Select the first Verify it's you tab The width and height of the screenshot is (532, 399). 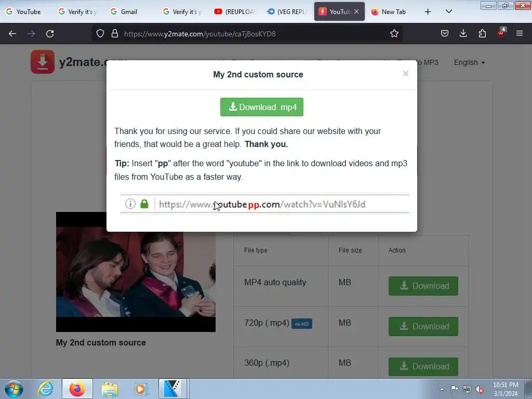pyautogui.click(x=79, y=12)
